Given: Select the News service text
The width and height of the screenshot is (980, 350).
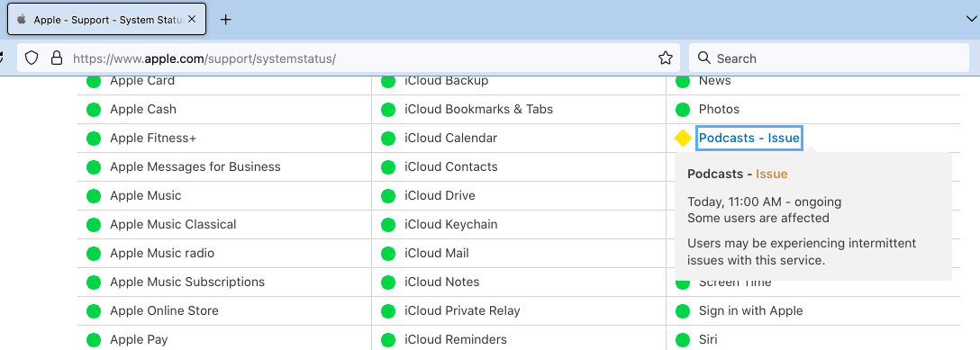Looking at the screenshot, I should pos(715,80).
